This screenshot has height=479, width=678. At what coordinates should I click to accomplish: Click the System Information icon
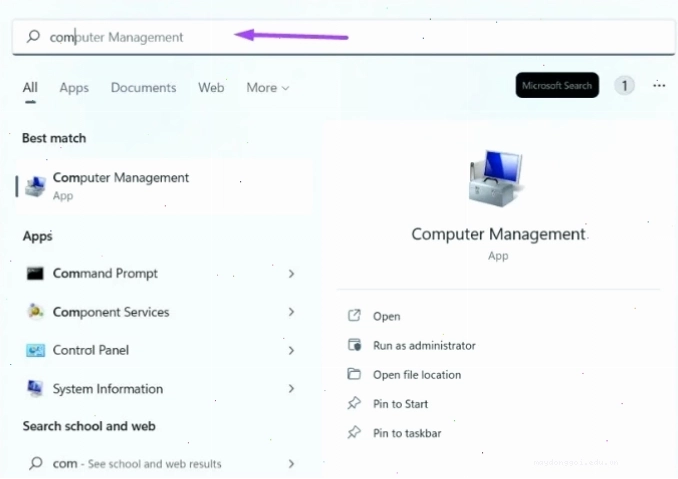pos(35,388)
